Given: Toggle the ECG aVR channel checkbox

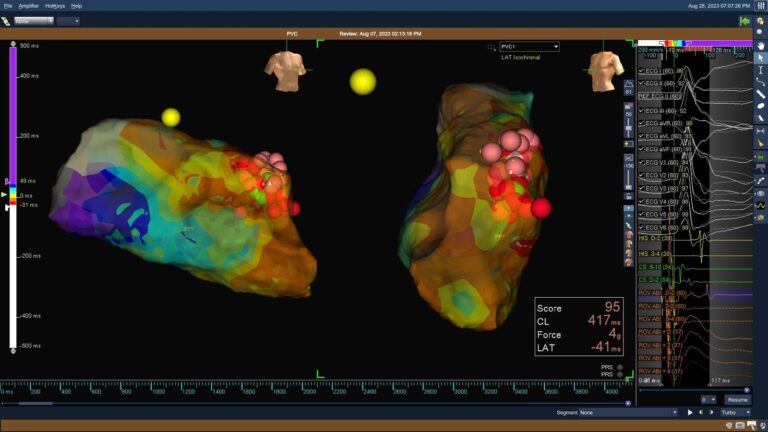Looking at the screenshot, I should 641,123.
